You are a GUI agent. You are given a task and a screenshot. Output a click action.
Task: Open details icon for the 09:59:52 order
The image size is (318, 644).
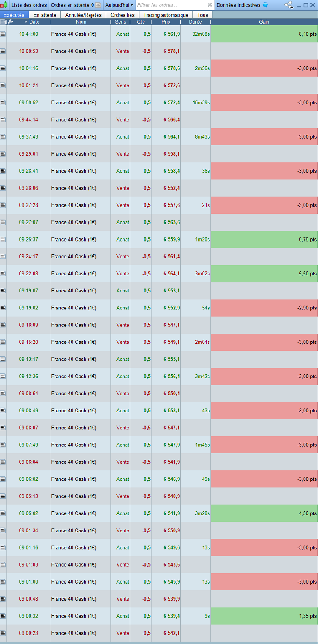3,102
